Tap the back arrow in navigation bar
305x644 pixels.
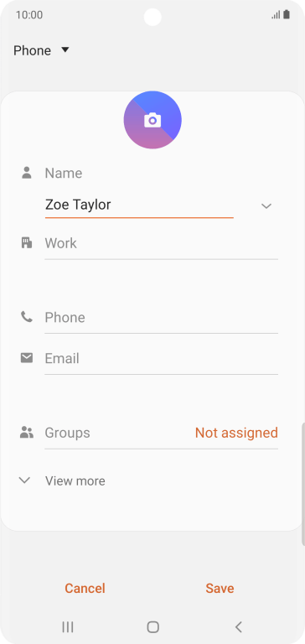238,626
